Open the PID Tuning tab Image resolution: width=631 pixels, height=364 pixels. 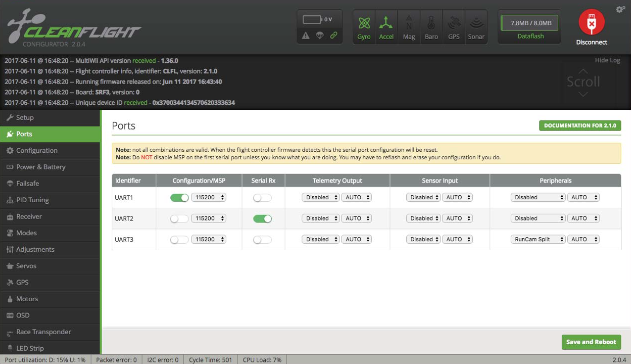32,200
